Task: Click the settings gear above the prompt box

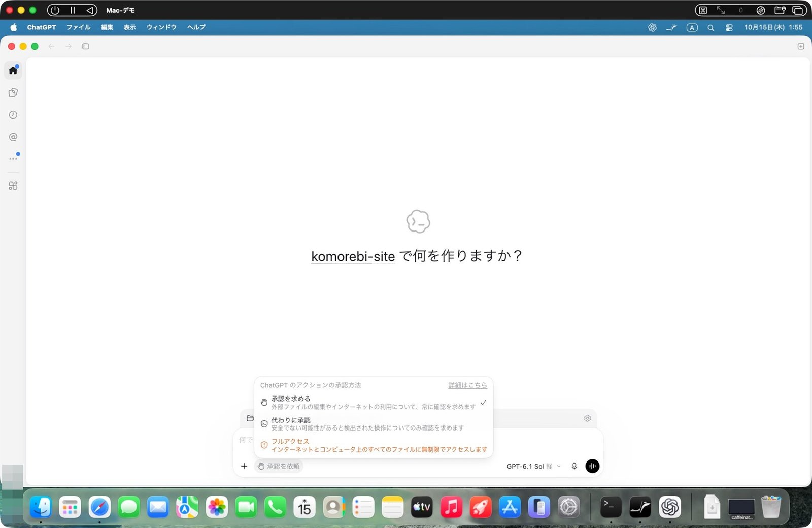Action: [x=587, y=418]
